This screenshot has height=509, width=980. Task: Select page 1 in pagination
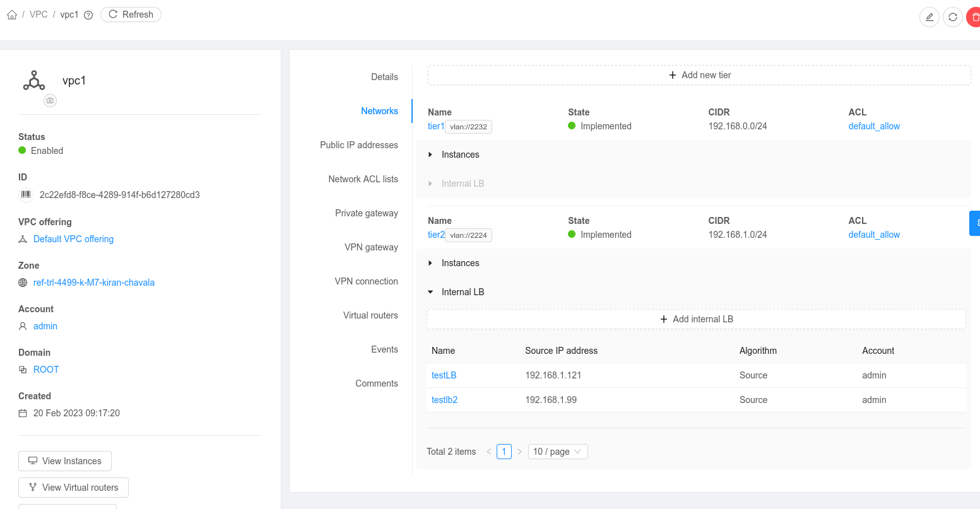point(504,451)
